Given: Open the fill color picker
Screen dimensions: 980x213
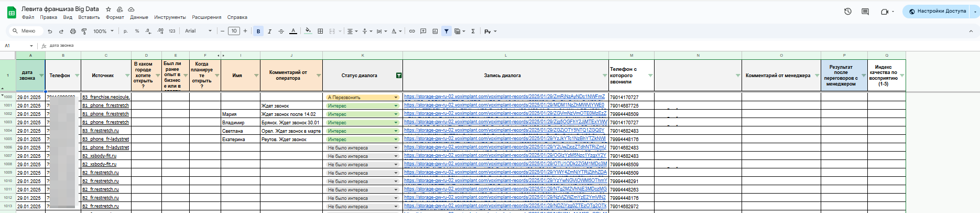Looking at the screenshot, I should 308,31.
